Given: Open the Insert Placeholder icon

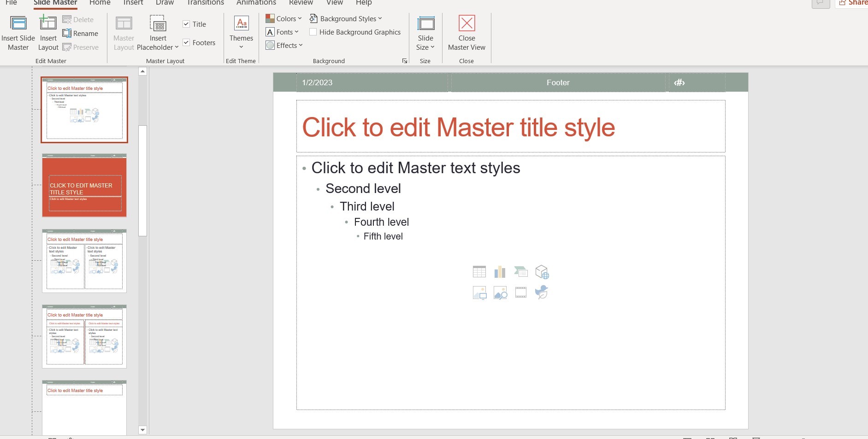Looking at the screenshot, I should click(x=158, y=23).
